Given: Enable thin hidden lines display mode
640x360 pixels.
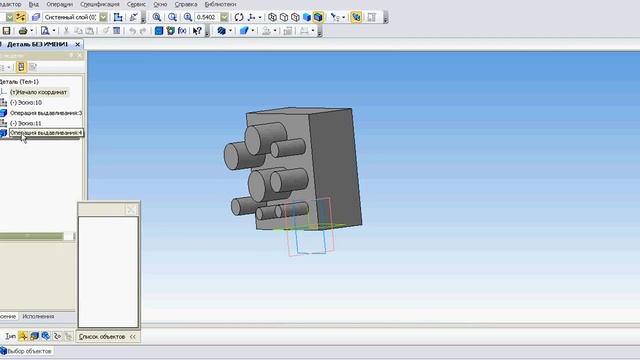Looking at the screenshot, I should pyautogui.click(x=295, y=17).
